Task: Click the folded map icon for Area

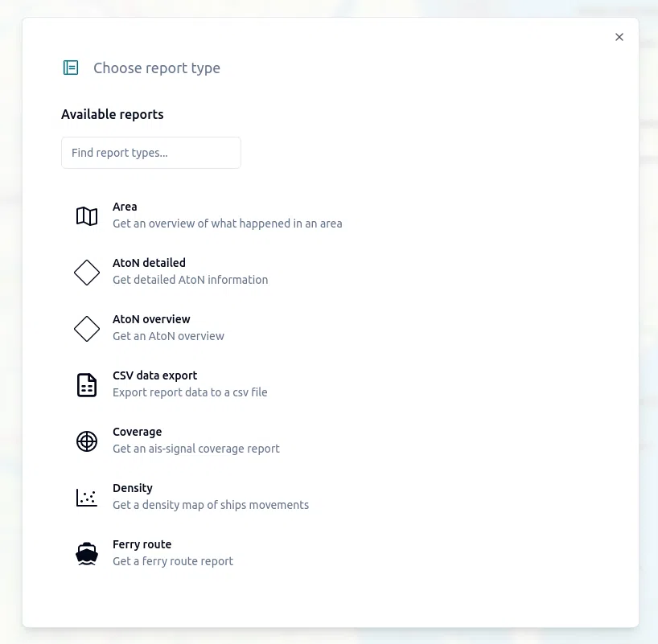Action: click(87, 216)
